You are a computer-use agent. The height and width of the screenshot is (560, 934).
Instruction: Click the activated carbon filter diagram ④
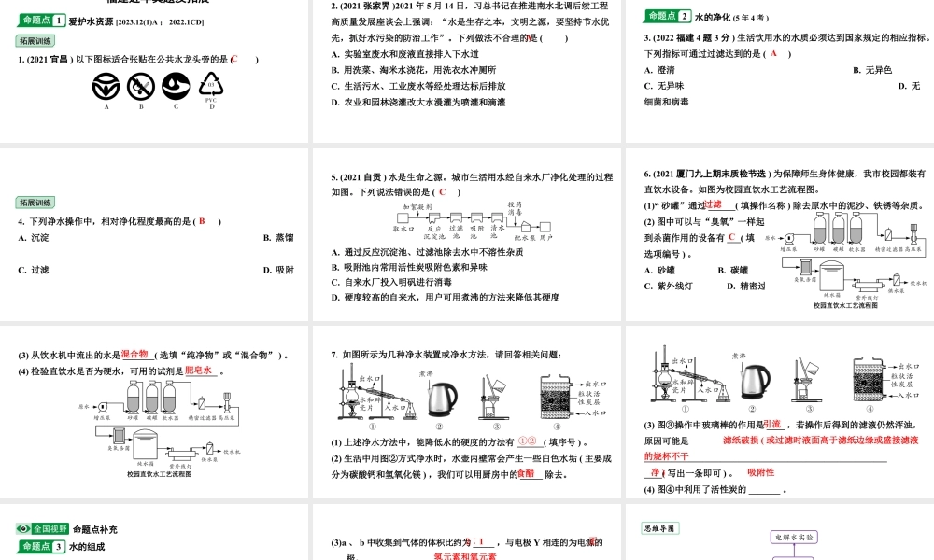pos(556,397)
